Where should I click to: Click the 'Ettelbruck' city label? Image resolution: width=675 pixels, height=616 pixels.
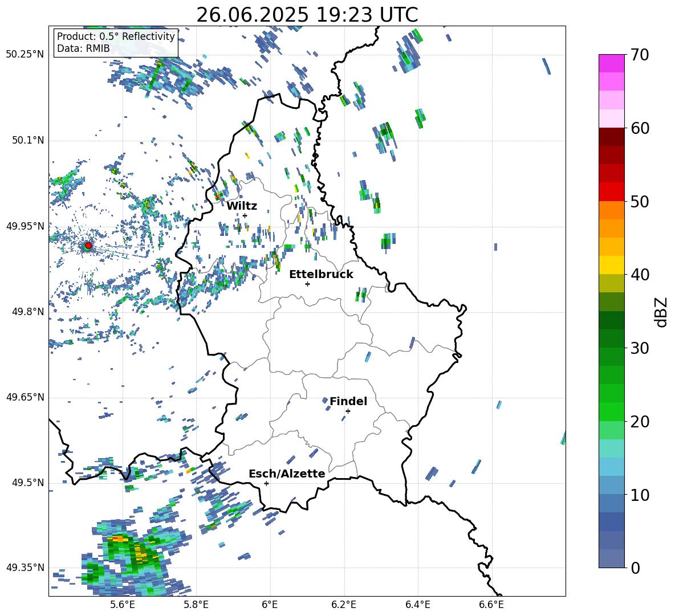[x=321, y=275]
